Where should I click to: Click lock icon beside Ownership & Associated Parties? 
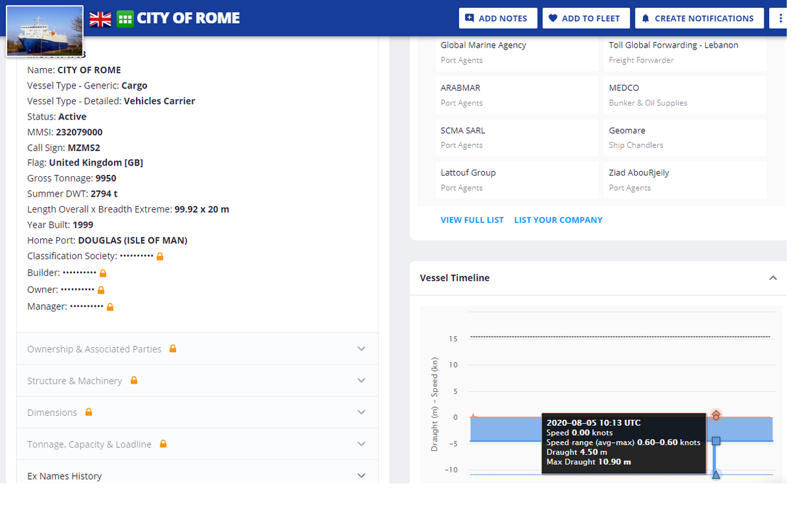coord(173,348)
